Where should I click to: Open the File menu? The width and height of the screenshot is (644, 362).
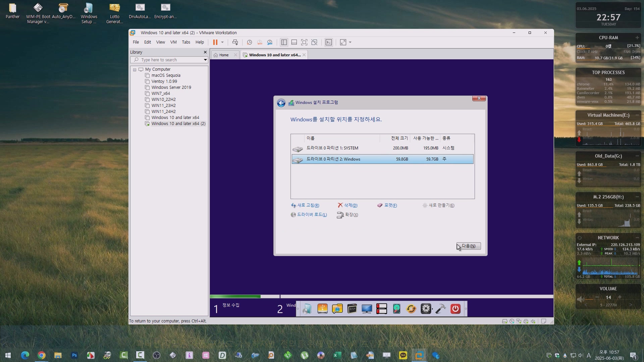coord(136,42)
